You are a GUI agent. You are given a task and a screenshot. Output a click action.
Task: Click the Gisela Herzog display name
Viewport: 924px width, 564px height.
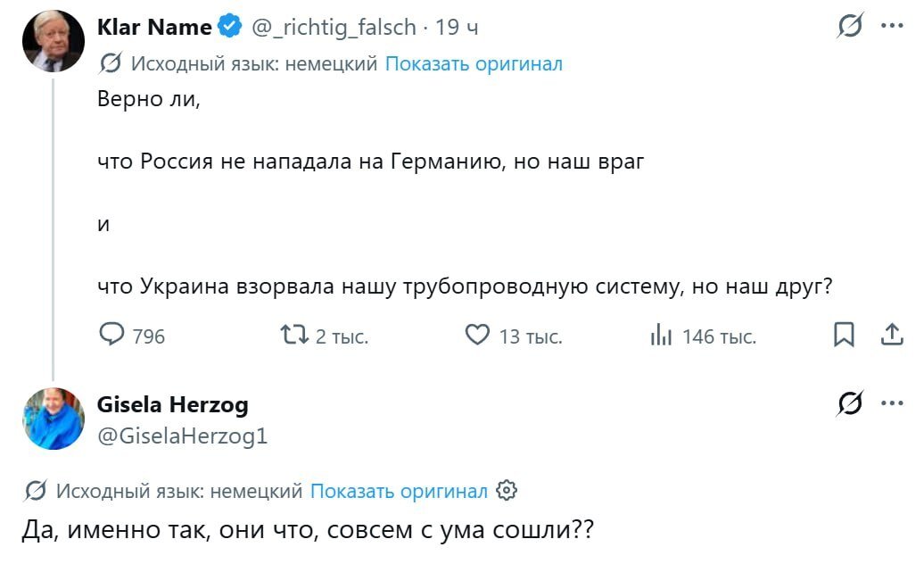pos(172,405)
